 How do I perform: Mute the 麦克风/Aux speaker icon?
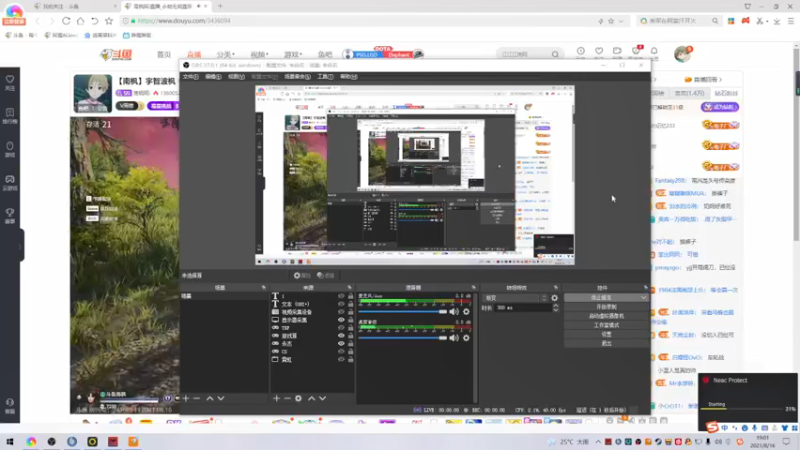coord(454,312)
